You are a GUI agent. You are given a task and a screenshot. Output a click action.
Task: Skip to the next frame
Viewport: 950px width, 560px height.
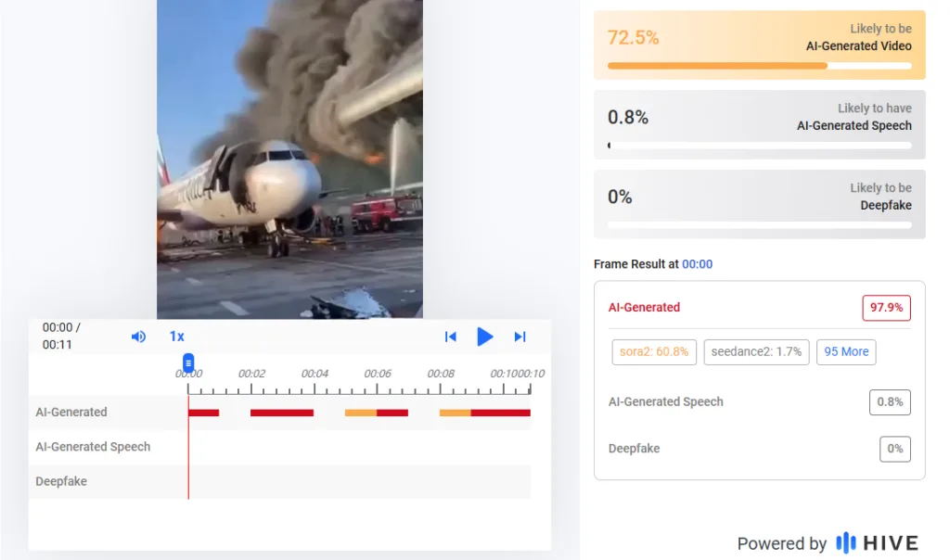pyautogui.click(x=520, y=337)
